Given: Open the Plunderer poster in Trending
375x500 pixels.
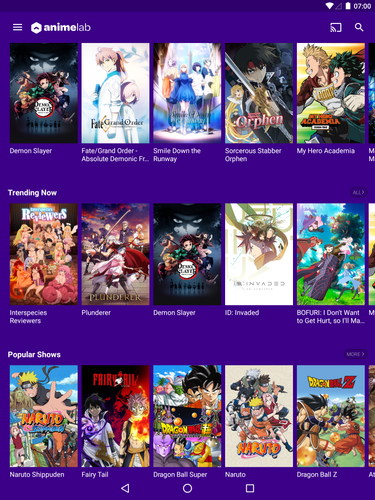Looking at the screenshot, I should point(115,254).
